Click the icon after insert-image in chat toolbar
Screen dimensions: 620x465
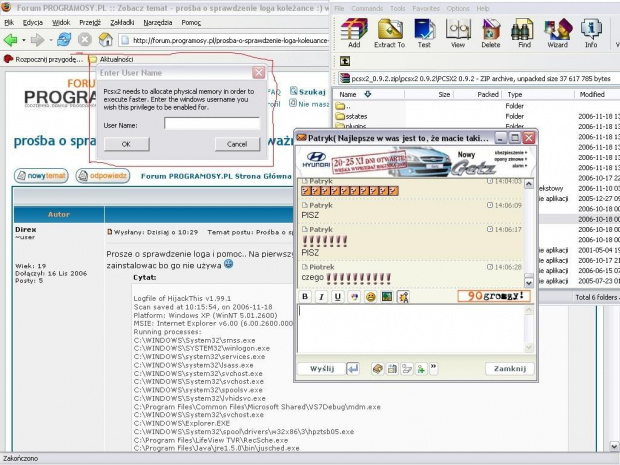[403, 297]
